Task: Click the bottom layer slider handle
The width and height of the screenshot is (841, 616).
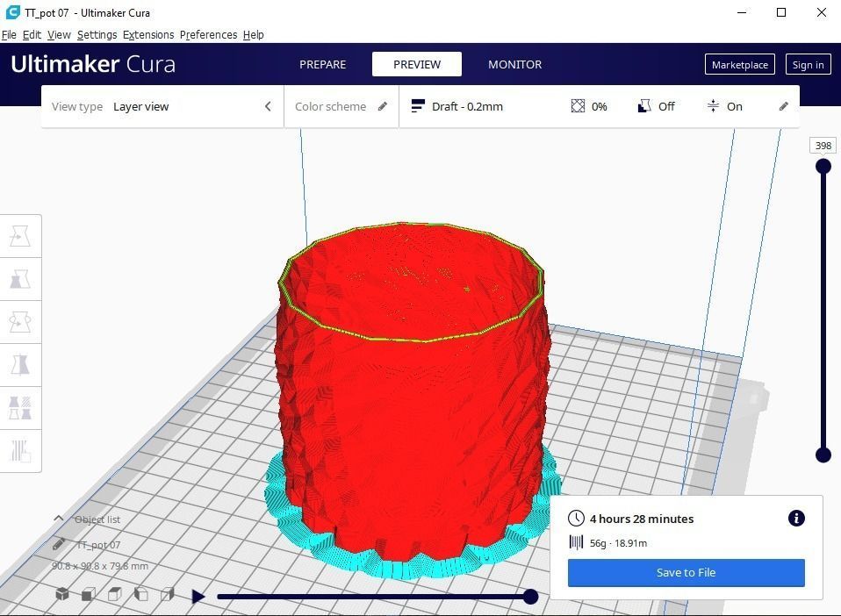Action: 823,455
